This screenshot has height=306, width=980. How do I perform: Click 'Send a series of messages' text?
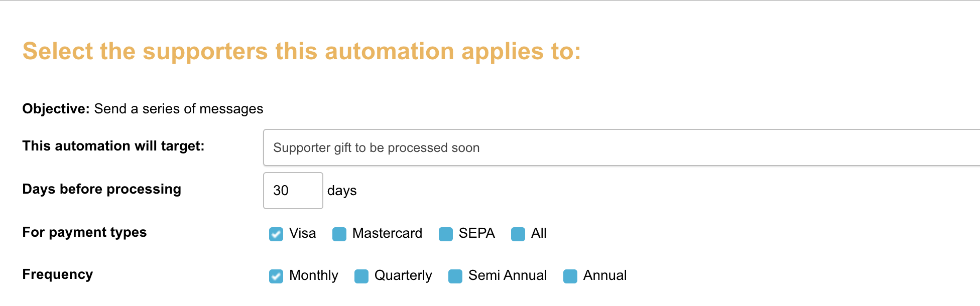pyautogui.click(x=179, y=109)
